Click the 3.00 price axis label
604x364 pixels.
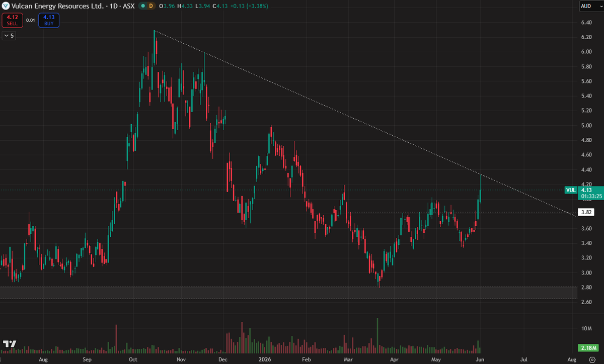[586, 273]
